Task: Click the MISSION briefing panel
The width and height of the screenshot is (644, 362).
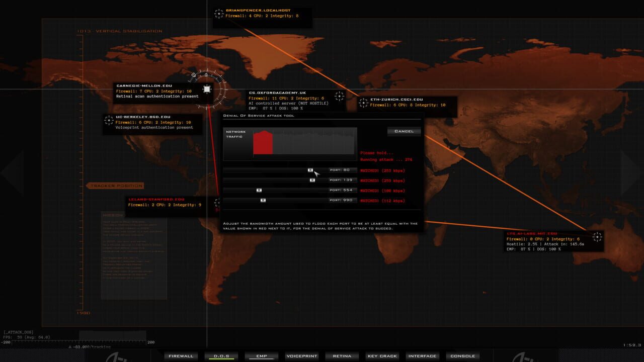Action: click(134, 255)
